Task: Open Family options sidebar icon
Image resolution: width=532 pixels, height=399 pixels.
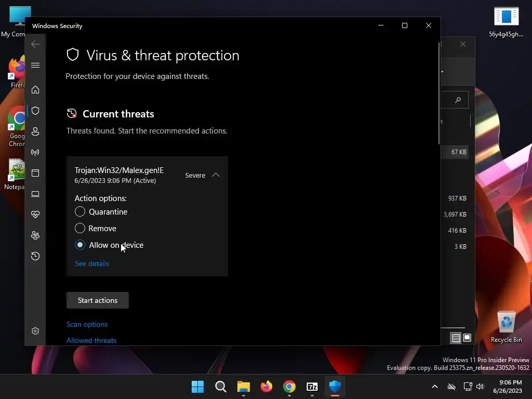Action: (x=35, y=235)
